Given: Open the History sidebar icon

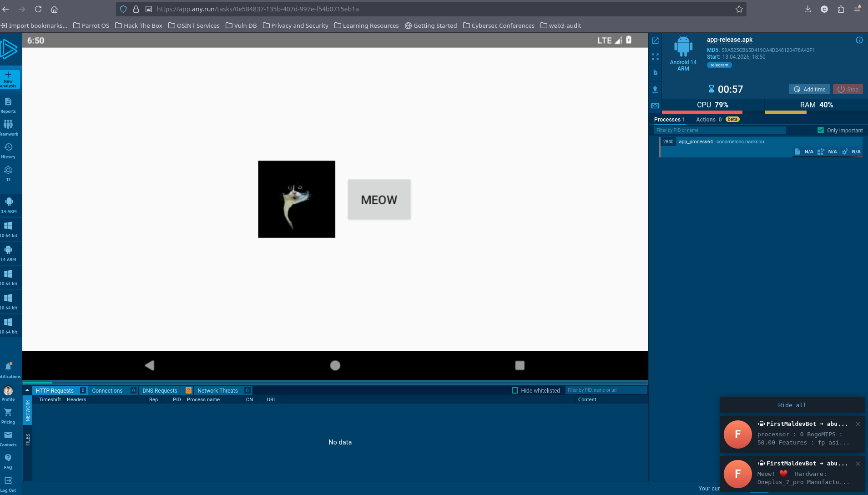Looking at the screenshot, I should point(8,147).
